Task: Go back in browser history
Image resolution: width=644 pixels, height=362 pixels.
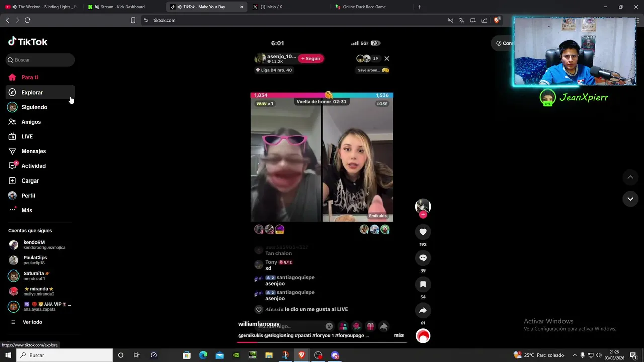Action: 7,20
